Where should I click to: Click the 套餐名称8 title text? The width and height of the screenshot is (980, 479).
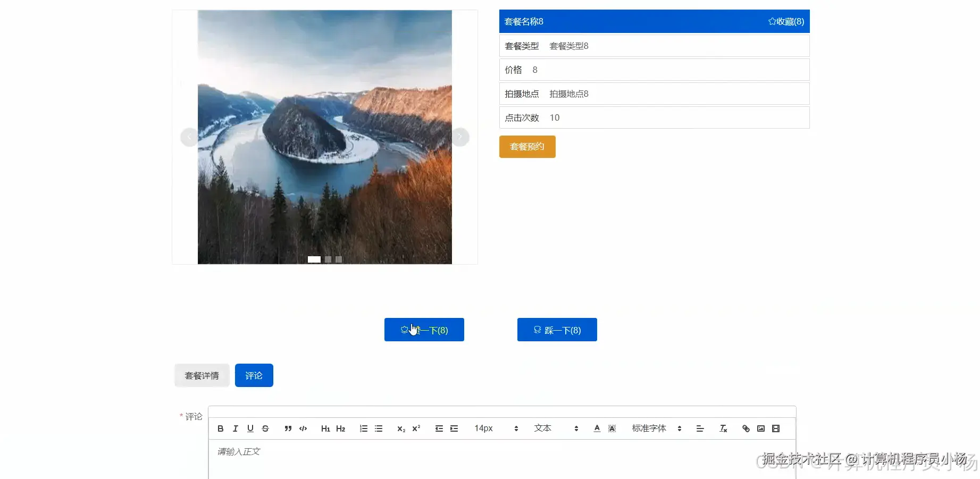click(x=524, y=22)
